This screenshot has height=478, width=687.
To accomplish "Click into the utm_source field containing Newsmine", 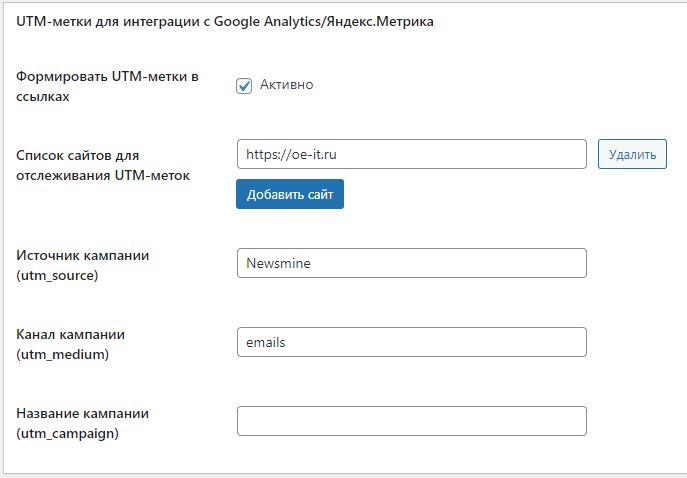I will click(411, 263).
